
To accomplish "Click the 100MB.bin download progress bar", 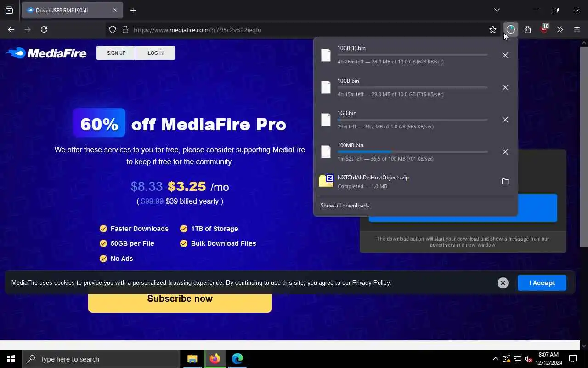I will [x=413, y=152].
